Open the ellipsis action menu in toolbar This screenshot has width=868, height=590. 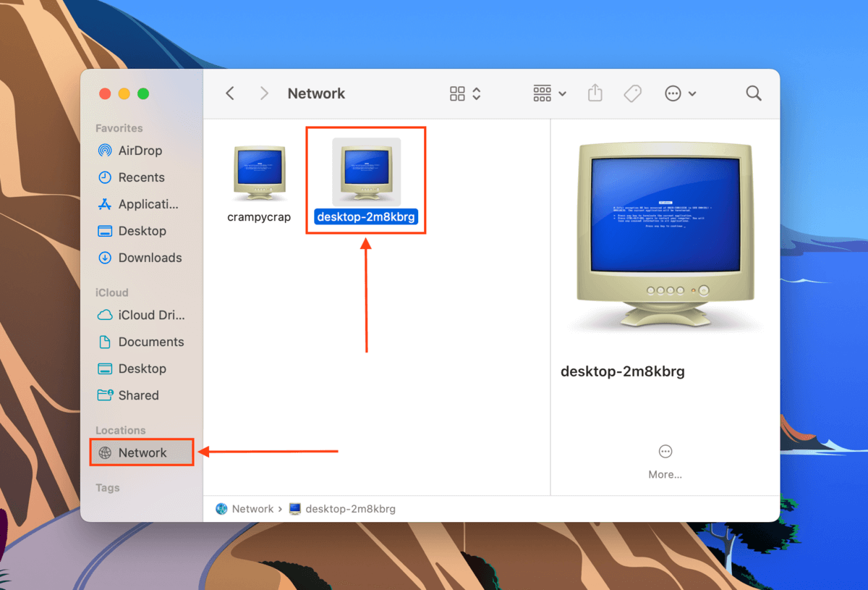(680, 93)
